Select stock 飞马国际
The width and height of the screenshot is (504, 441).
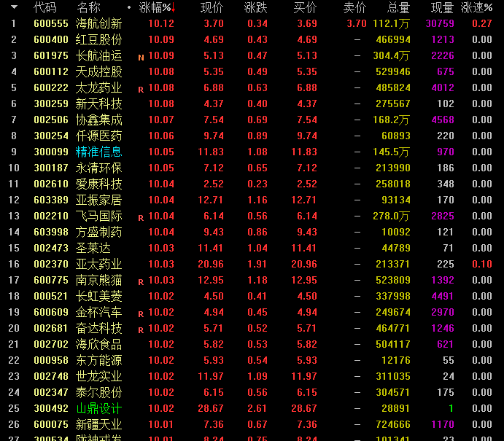[98, 216]
